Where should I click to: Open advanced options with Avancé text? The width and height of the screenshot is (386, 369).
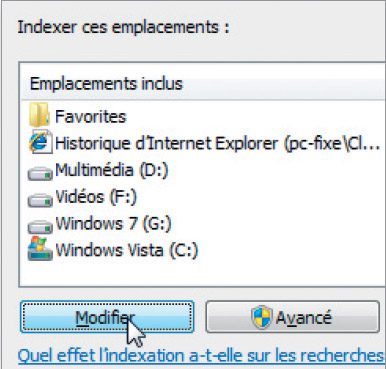[303, 317]
